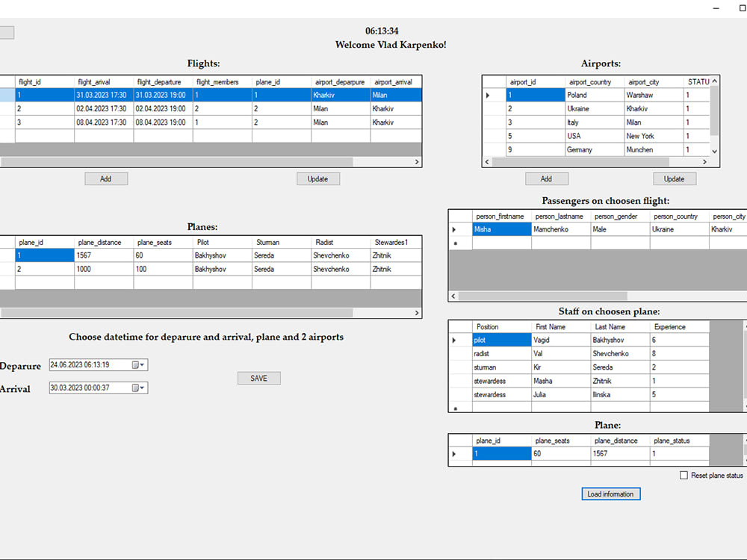Select the 'Julia' staff first name cell
The height and width of the screenshot is (560, 747).
coord(561,395)
